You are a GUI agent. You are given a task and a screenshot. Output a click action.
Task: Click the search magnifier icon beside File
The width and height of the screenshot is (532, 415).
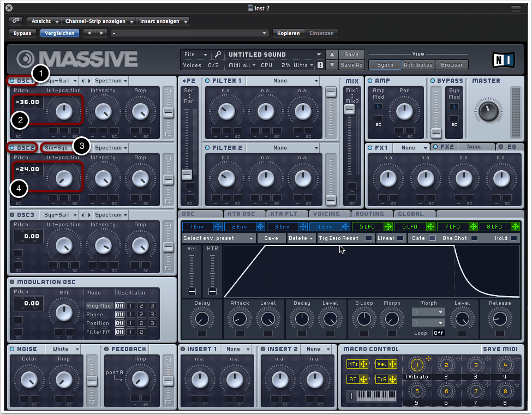(x=218, y=55)
